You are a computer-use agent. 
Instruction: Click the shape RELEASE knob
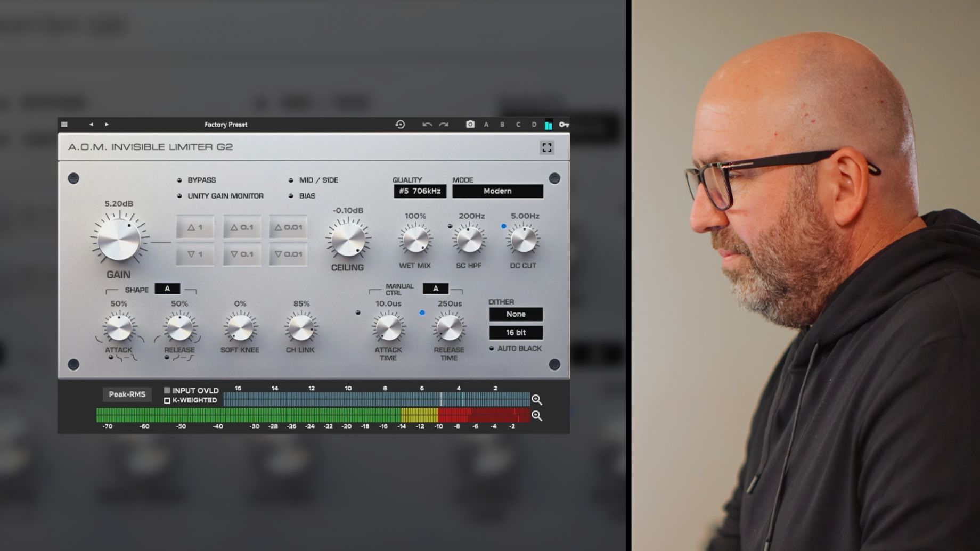(179, 327)
